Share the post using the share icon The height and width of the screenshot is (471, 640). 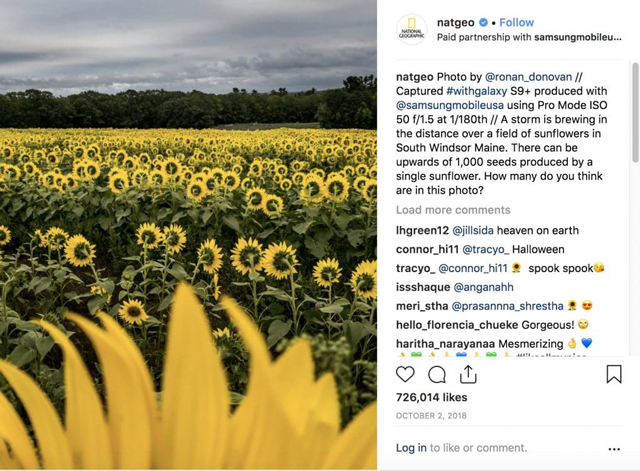pyautogui.click(x=468, y=374)
